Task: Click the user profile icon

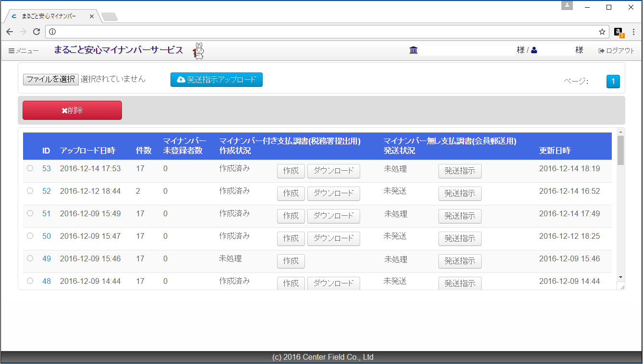Action: click(534, 50)
